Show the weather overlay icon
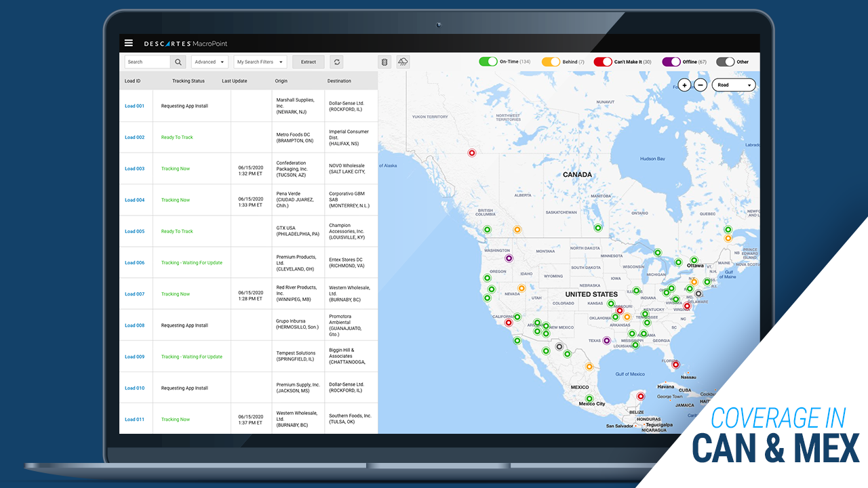 pos(403,61)
